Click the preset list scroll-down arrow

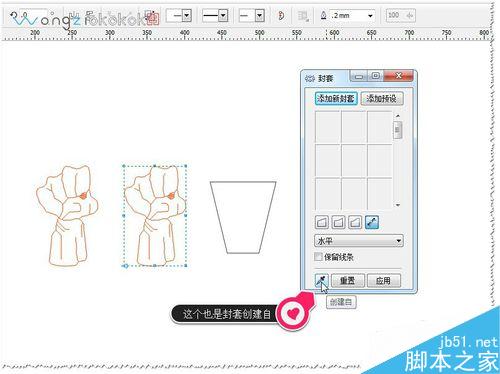(x=398, y=205)
